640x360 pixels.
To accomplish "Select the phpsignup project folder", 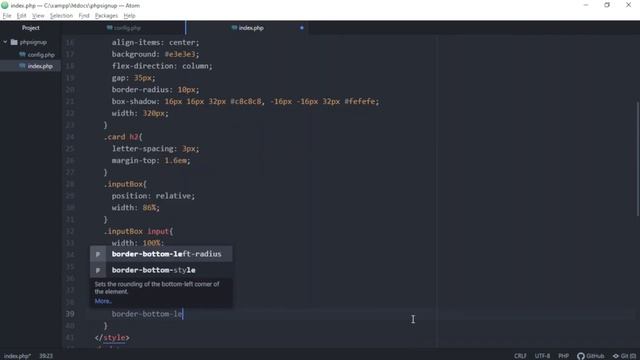I will click(33, 42).
